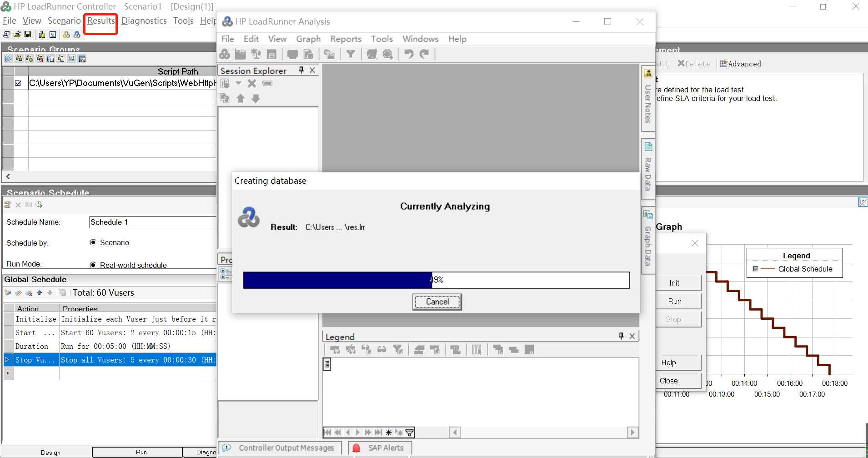Click Analyze Results icon in Controller toolbar

point(77,35)
